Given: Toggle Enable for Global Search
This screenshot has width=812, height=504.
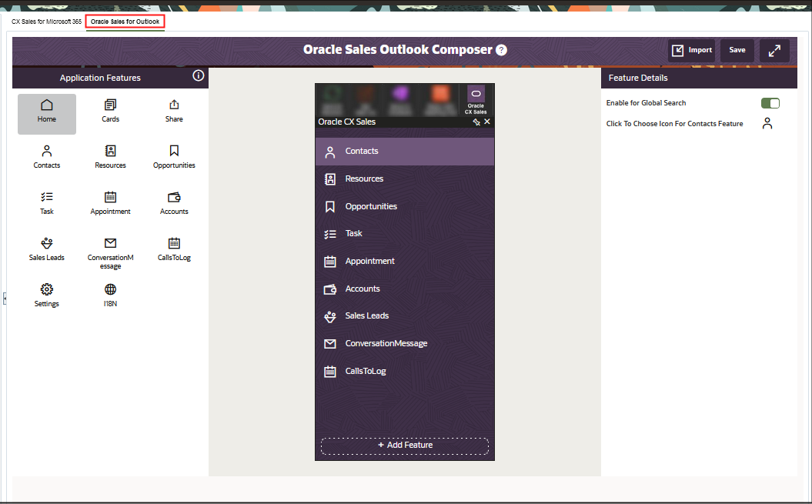Looking at the screenshot, I should tap(770, 103).
